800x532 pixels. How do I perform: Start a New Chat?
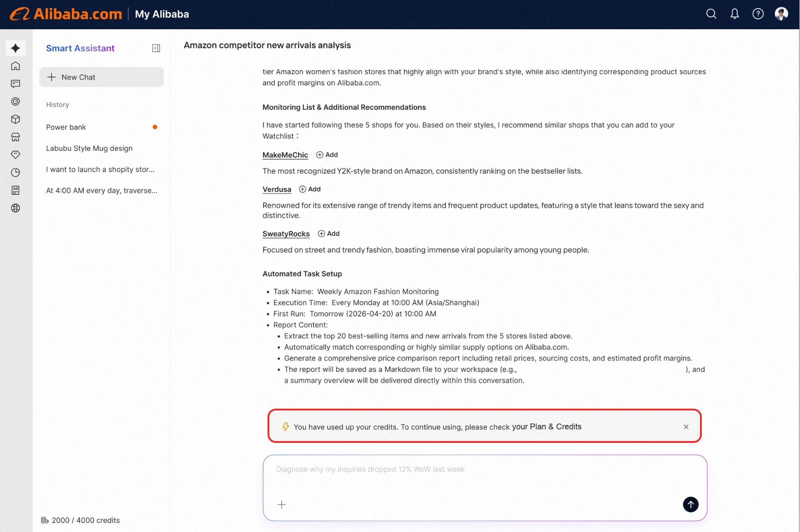point(101,77)
